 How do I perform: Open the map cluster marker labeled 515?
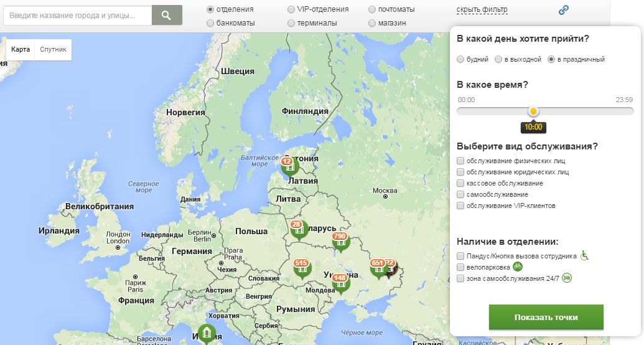tap(302, 269)
